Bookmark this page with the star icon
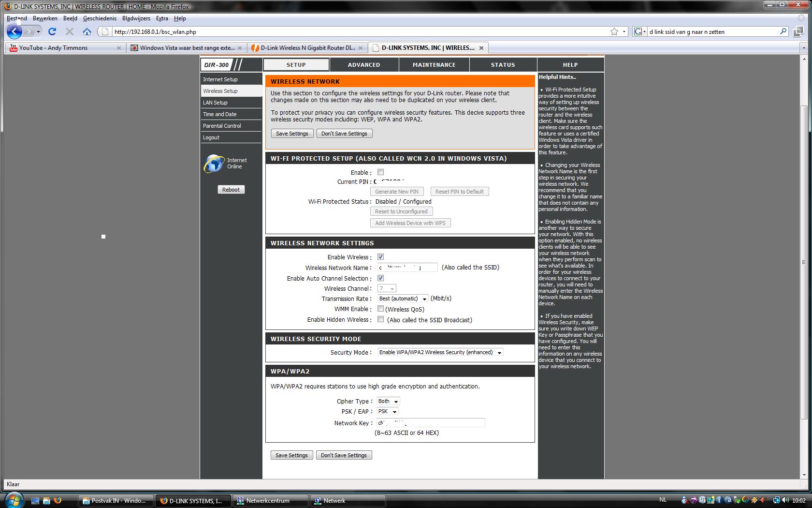Image resolution: width=812 pixels, height=508 pixels. click(x=614, y=31)
